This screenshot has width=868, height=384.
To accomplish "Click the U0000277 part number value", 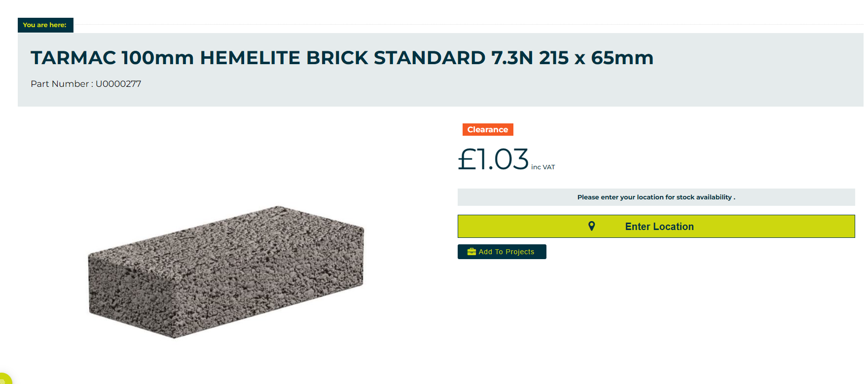I will (118, 84).
